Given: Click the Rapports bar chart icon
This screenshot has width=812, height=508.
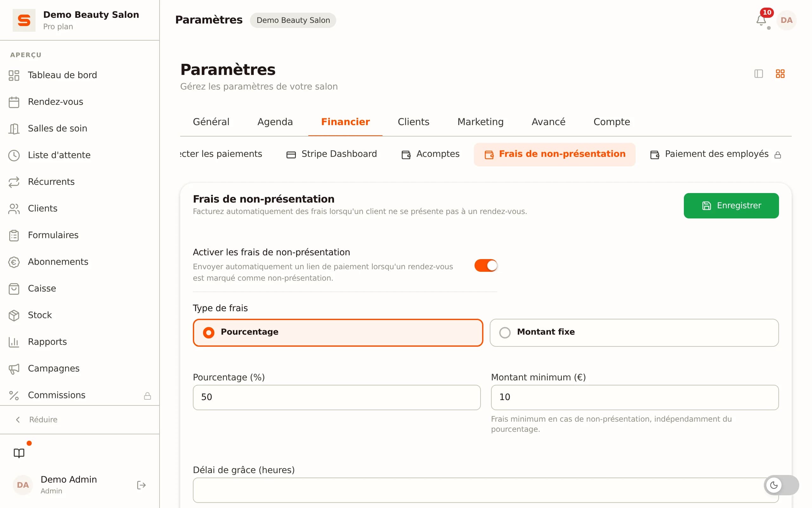Looking at the screenshot, I should click(14, 342).
